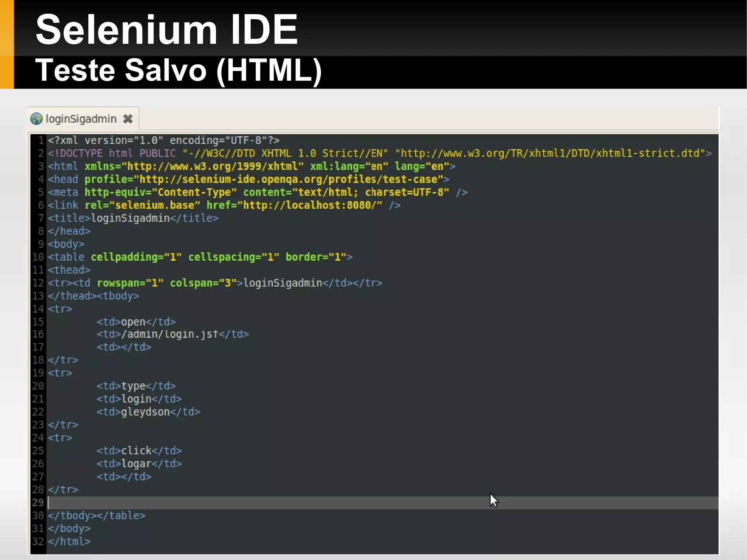Click the head profile selenium-ide line
The image size is (747, 560).
(248, 179)
